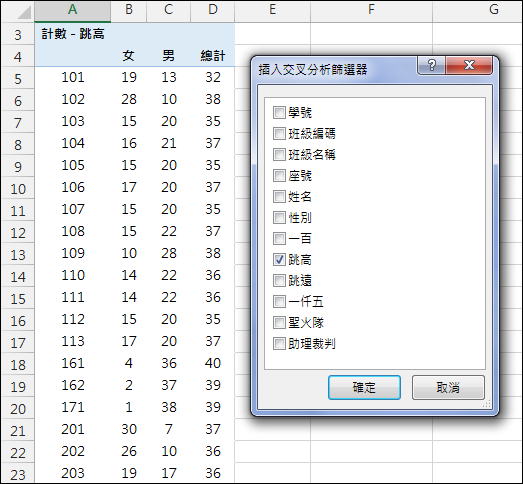Click female count 1 for class 171
This screenshot has height=484, width=523.
[129, 408]
